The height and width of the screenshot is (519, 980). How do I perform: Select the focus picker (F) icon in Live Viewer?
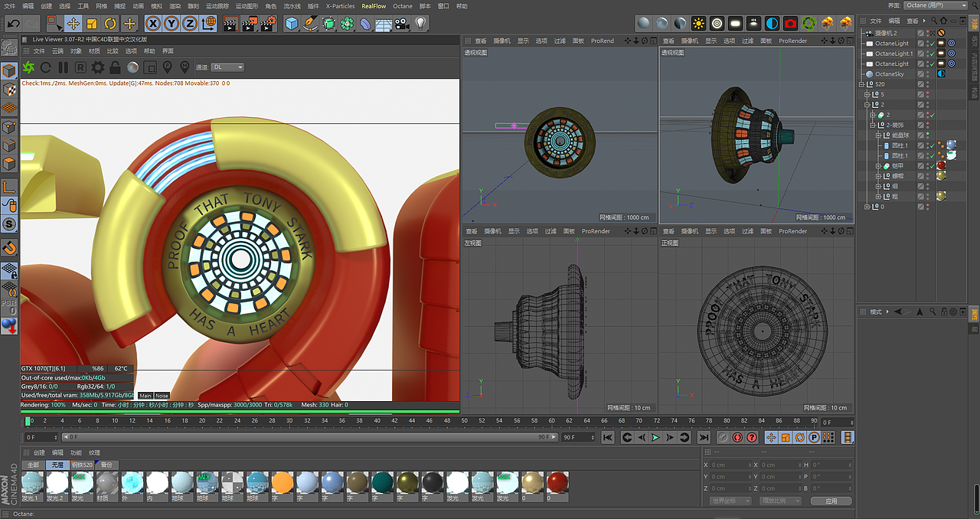[168, 67]
